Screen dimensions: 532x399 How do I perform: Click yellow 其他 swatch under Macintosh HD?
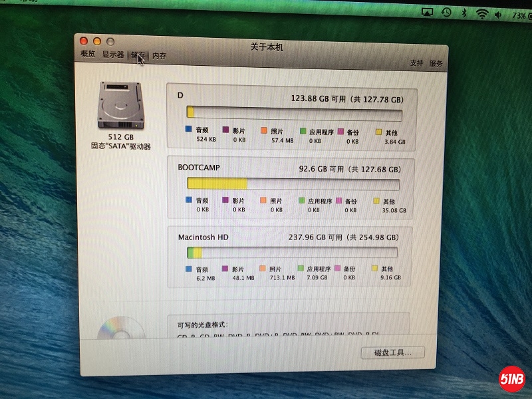coord(374,269)
